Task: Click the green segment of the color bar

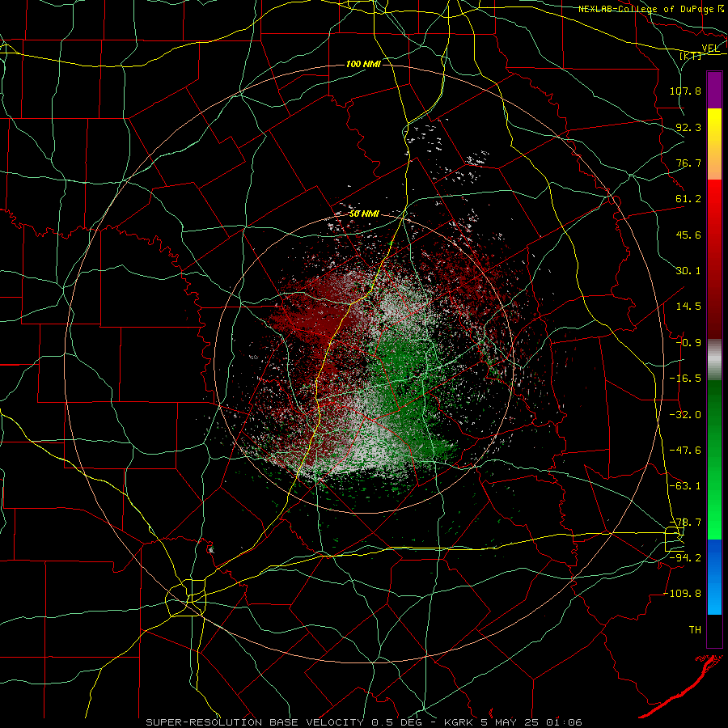Action: (x=714, y=459)
